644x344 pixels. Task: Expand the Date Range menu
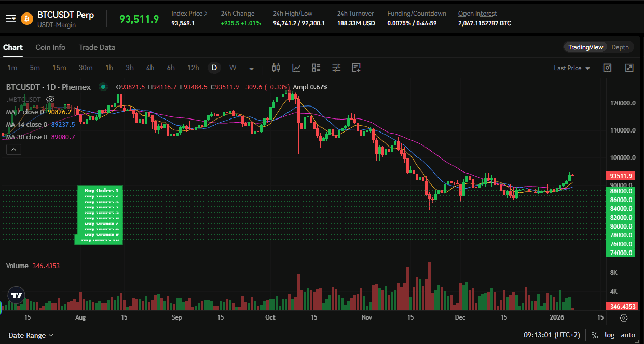pyautogui.click(x=31, y=335)
